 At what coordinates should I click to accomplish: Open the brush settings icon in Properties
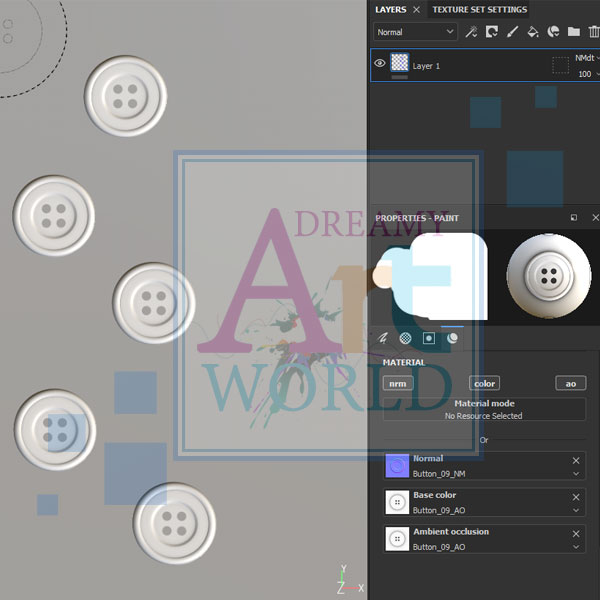(x=382, y=339)
